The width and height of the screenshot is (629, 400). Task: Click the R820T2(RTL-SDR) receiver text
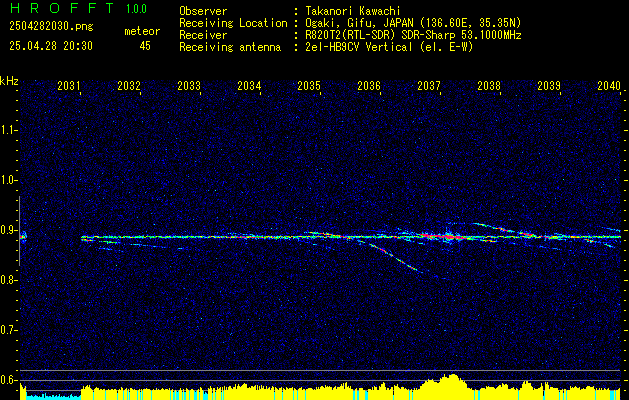(x=413, y=35)
